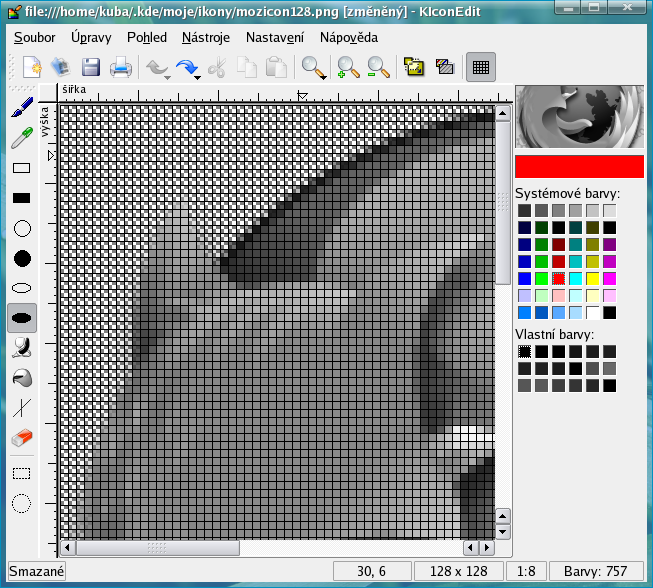The image size is (653, 588).
Task: Expand the Undo history dropdown
Action: coord(167,76)
